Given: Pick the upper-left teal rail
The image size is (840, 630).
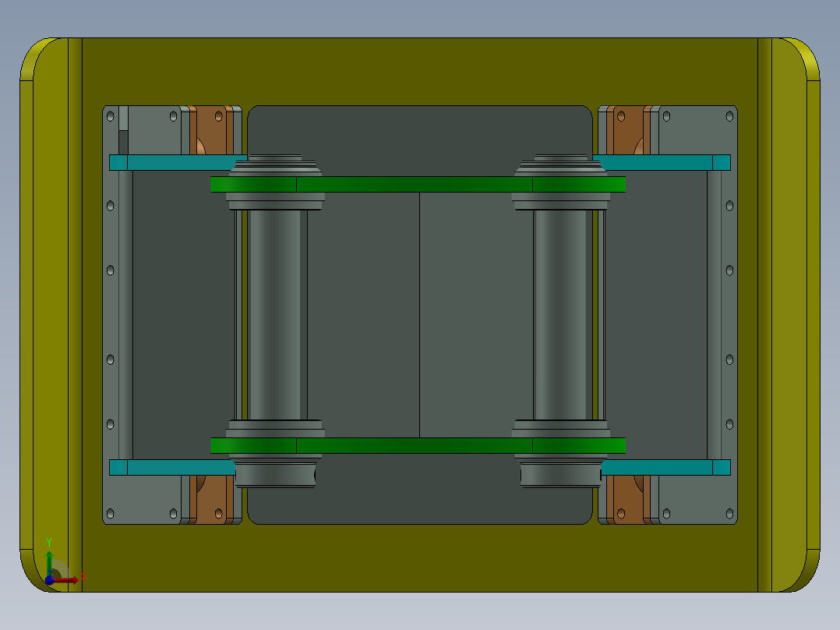Looking at the screenshot, I should click(178, 162).
